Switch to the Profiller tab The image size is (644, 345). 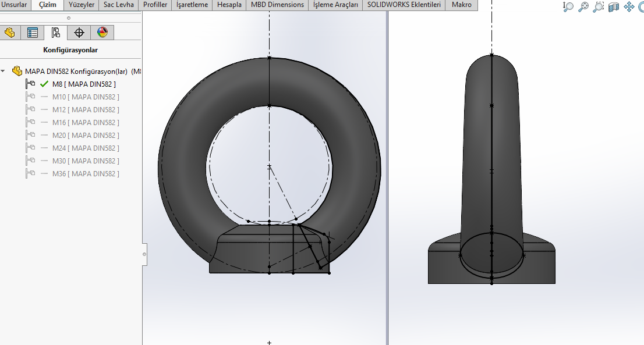pos(155,5)
